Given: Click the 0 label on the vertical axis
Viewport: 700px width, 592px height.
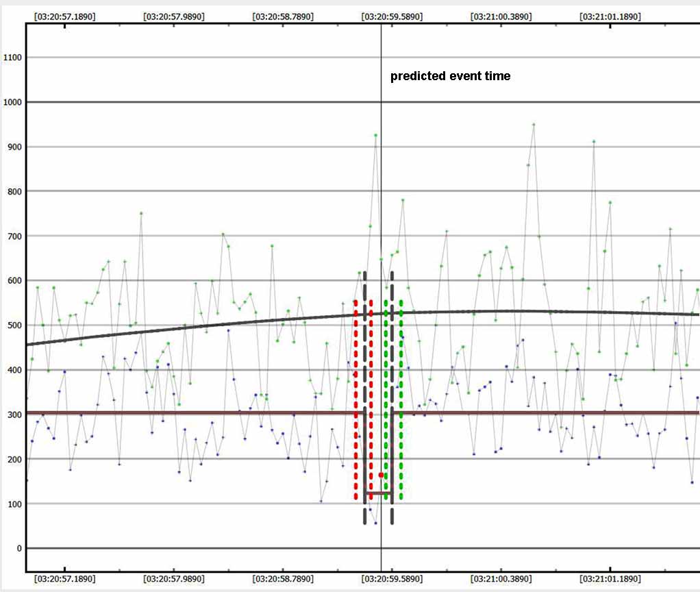Looking at the screenshot, I should tap(18, 549).
